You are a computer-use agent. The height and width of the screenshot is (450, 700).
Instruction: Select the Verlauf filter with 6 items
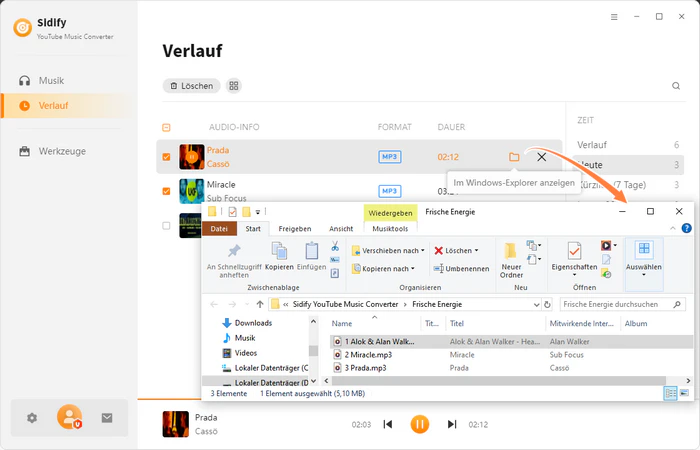[x=628, y=145]
